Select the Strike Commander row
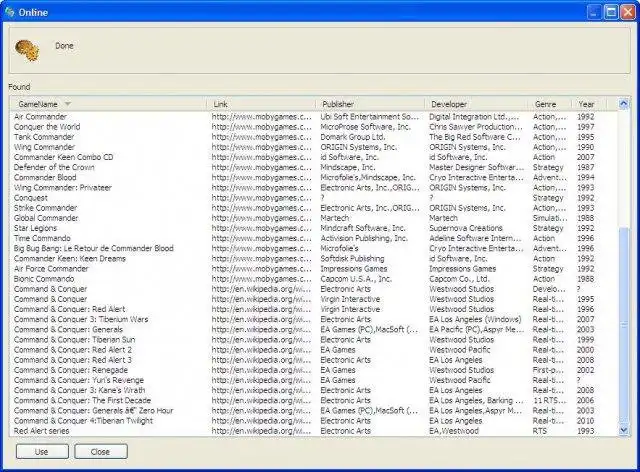The image size is (640, 472). (x=313, y=208)
